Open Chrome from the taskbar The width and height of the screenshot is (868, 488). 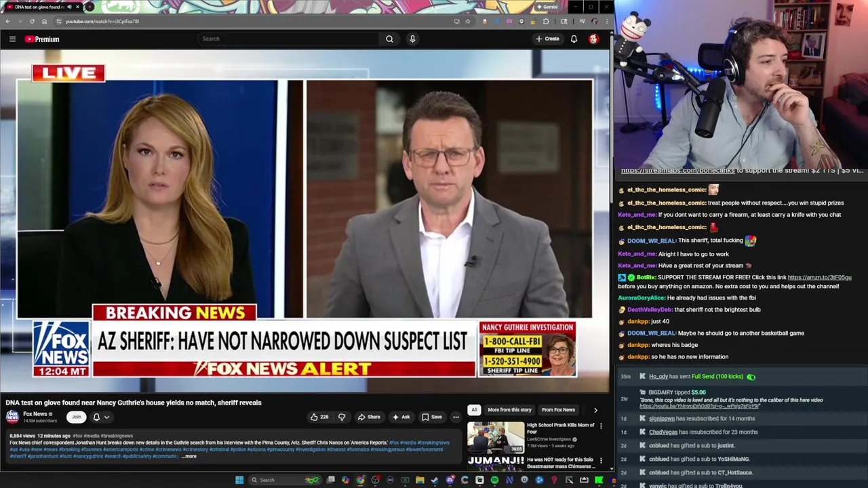(x=360, y=480)
